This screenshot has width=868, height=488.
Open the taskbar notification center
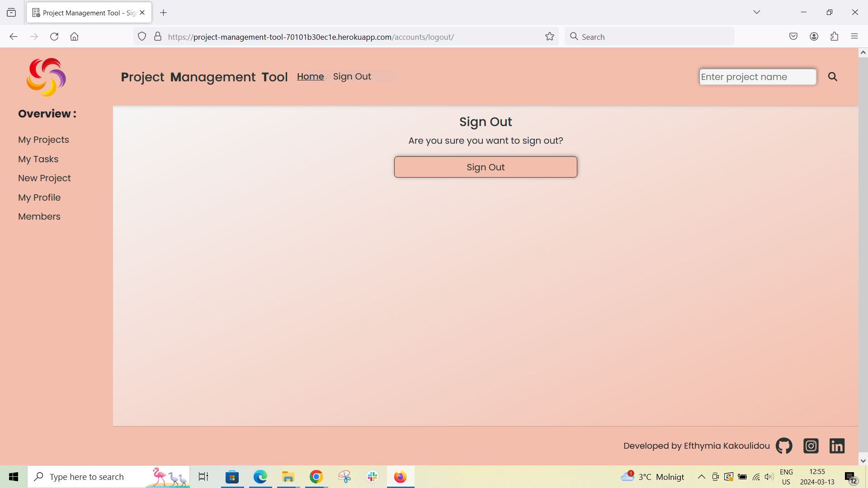[849, 476]
